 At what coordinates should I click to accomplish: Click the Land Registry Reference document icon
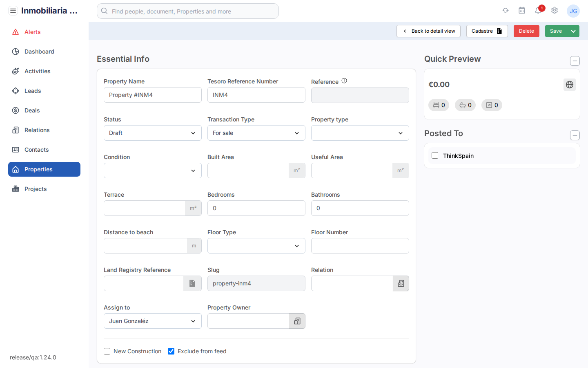(192, 283)
